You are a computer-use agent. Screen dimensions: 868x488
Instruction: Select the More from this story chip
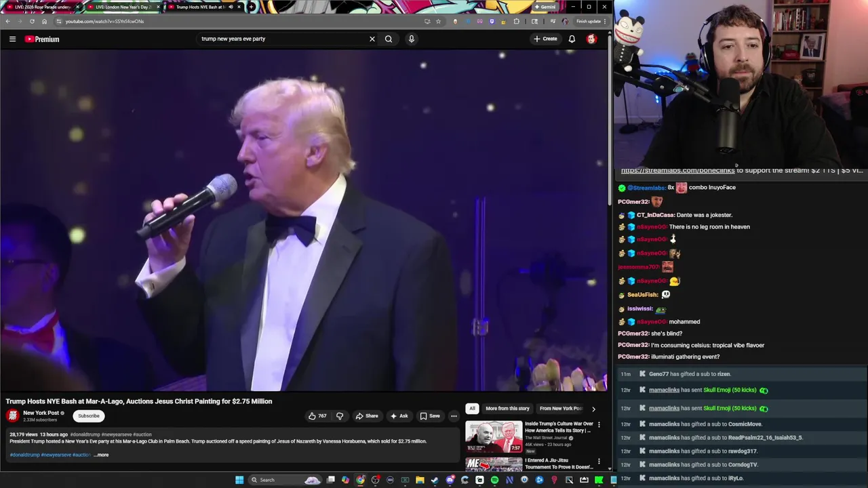(x=507, y=408)
